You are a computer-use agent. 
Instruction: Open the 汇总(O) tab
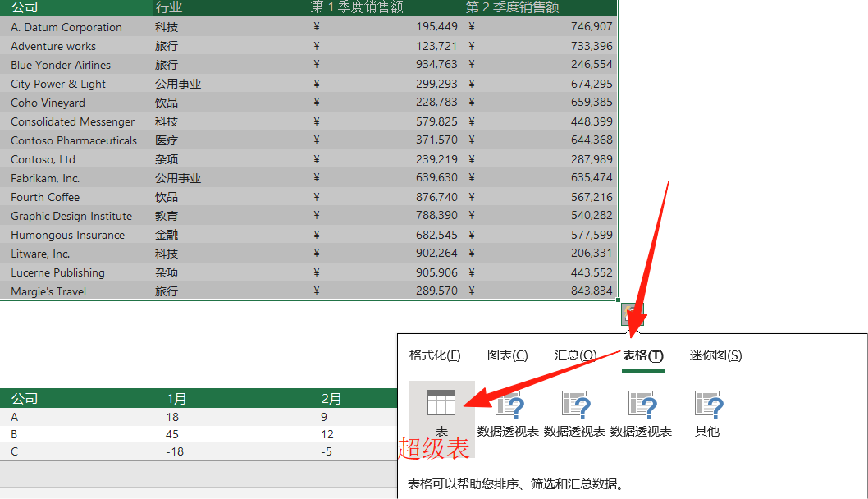click(x=575, y=355)
